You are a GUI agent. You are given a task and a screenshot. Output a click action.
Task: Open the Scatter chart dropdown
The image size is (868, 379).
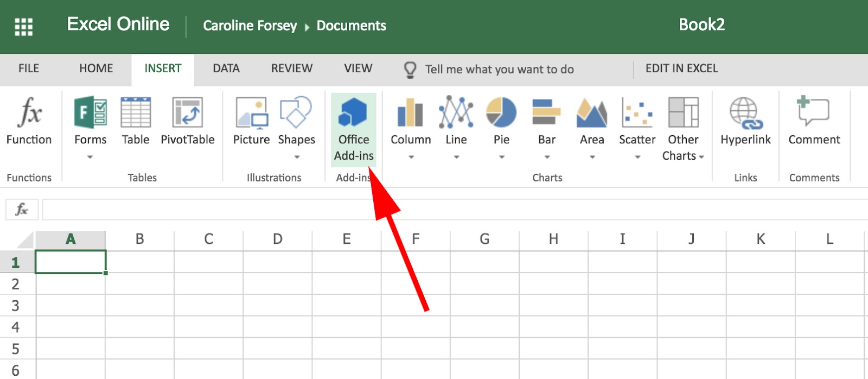point(637,157)
